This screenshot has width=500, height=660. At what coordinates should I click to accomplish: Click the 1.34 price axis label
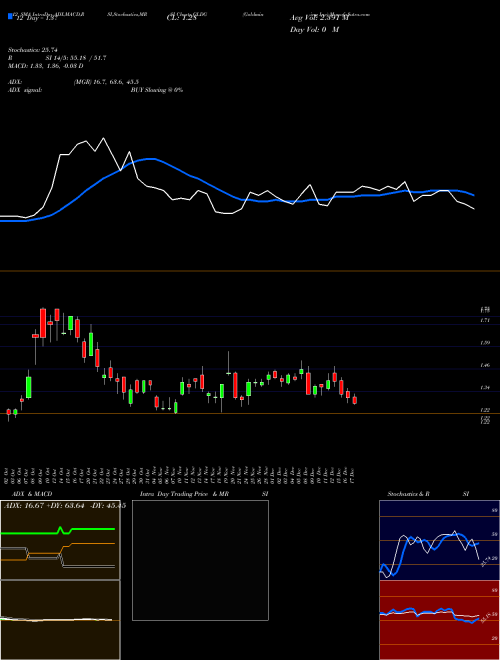485,388
